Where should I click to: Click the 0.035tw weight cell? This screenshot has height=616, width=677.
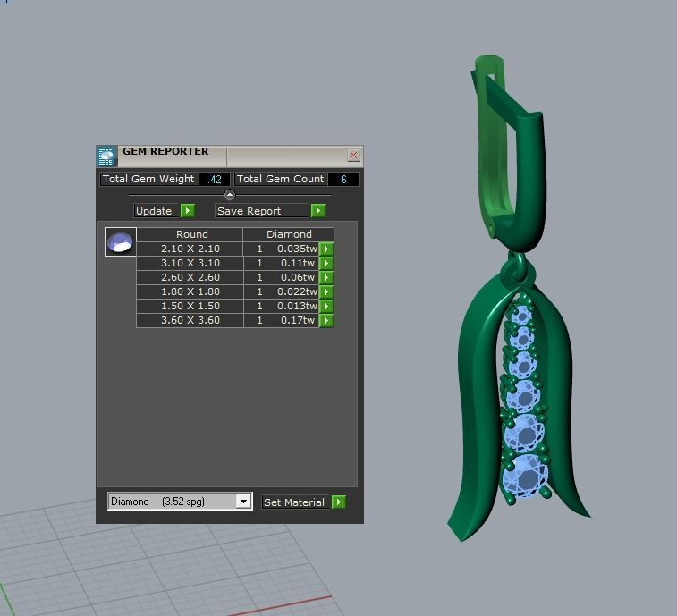297,249
